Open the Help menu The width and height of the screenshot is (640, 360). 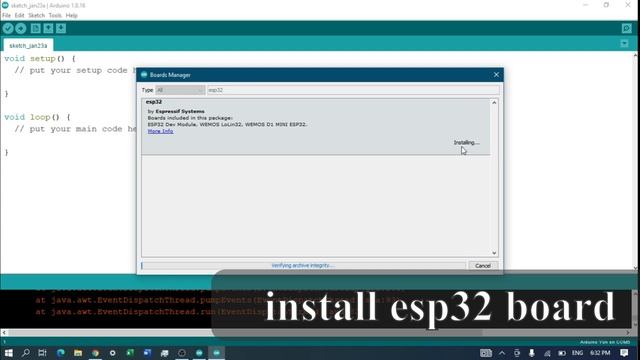[x=71, y=16]
